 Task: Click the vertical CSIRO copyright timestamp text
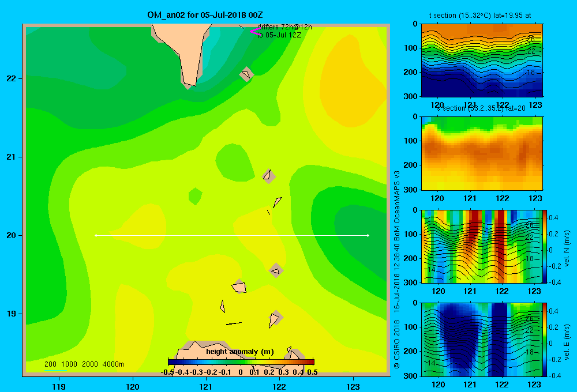[397, 270]
